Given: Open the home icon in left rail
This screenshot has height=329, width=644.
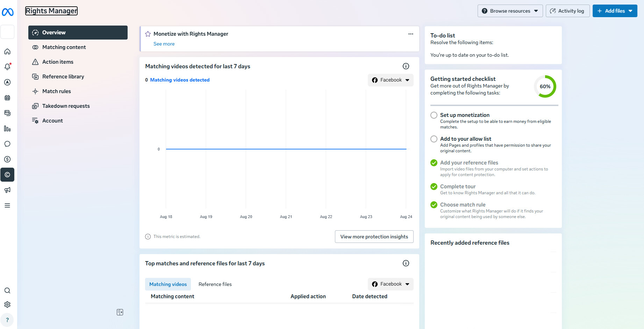Looking at the screenshot, I should point(7,51).
